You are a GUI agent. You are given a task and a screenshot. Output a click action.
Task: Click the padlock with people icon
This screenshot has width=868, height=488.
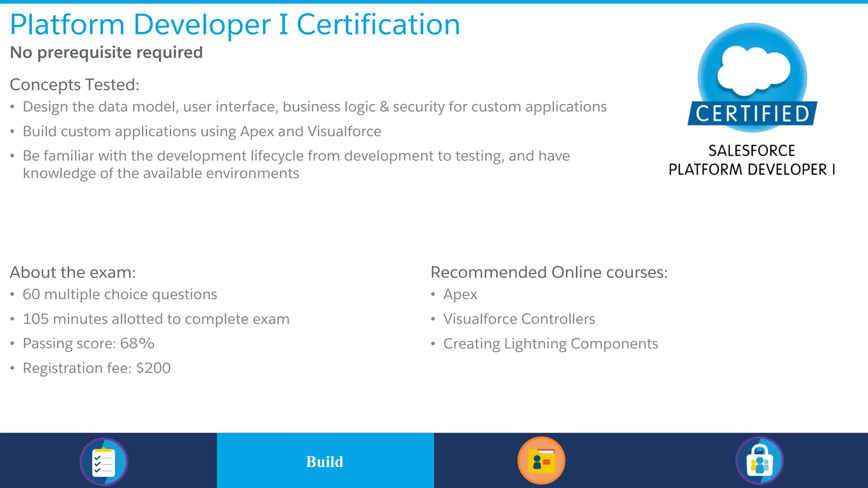click(759, 460)
